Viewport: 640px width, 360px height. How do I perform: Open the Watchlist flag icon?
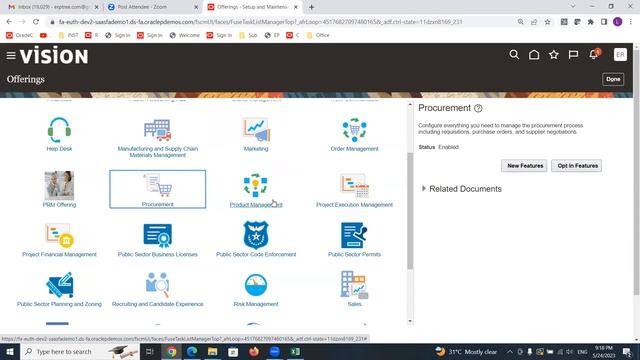pyautogui.click(x=573, y=55)
